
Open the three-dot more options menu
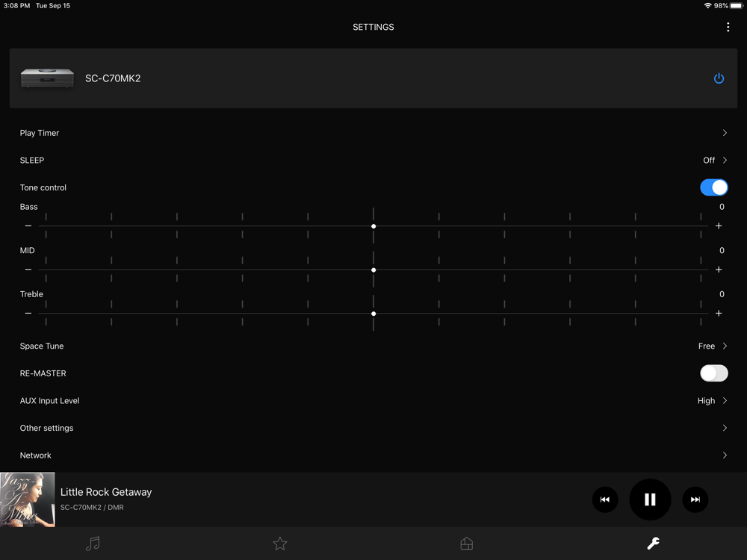coord(728,27)
